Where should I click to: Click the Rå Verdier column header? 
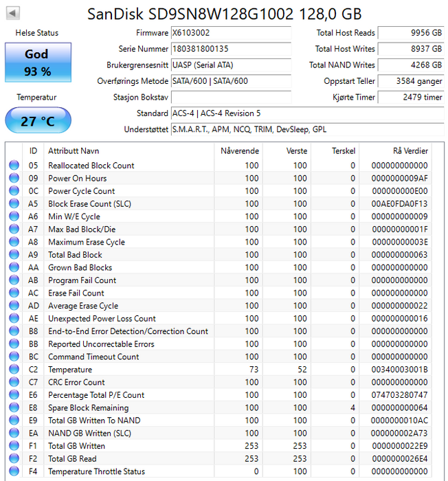(396, 151)
